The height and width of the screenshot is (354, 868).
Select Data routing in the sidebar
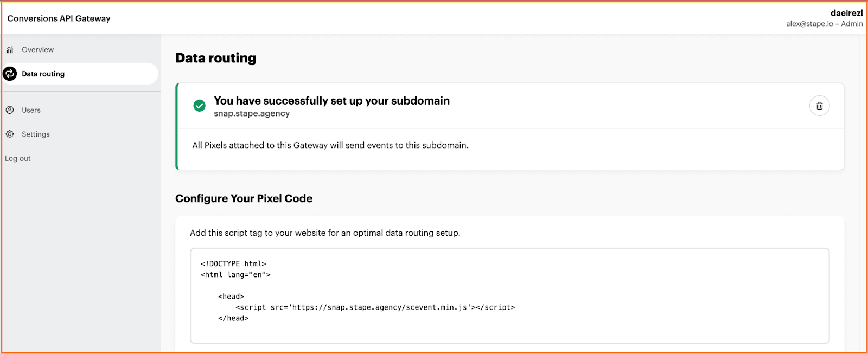tap(80, 74)
